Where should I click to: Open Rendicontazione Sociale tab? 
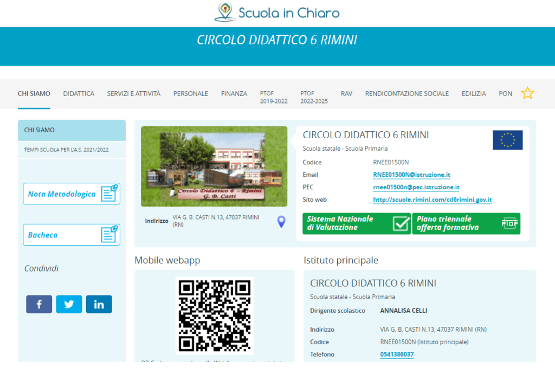pyautogui.click(x=407, y=93)
